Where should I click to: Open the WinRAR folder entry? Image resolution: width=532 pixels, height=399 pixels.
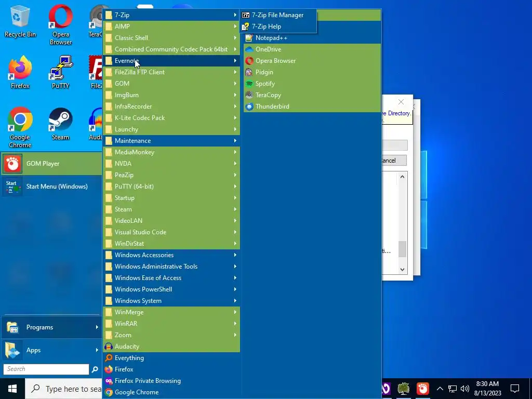[x=171, y=324]
